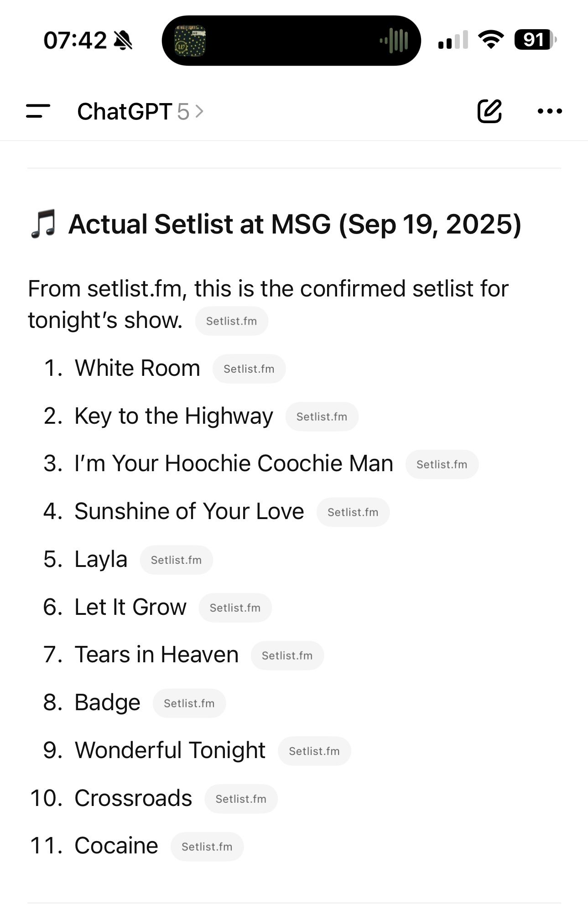Viewport: 588px width, 920px height.
Task: Open Setlist.fm citation beside Hoochie Coochie Man
Action: (x=442, y=464)
